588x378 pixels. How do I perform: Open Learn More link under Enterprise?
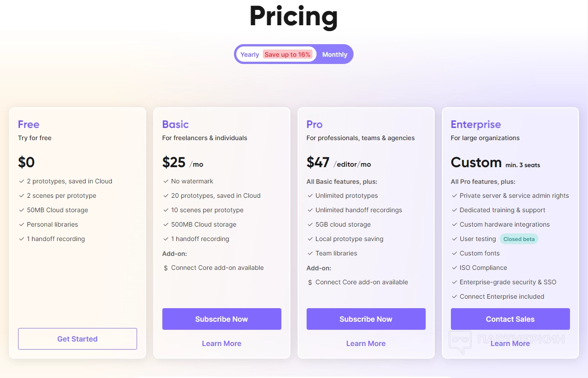point(510,343)
